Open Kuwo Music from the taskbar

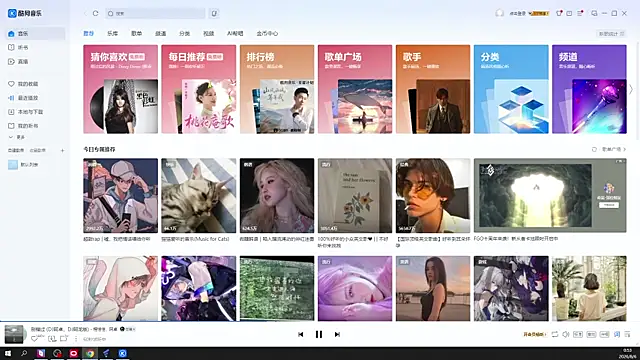tap(122, 353)
